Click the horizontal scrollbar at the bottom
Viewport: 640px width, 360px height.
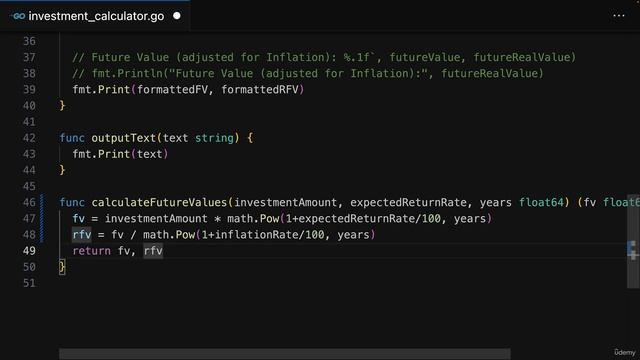(x=284, y=353)
